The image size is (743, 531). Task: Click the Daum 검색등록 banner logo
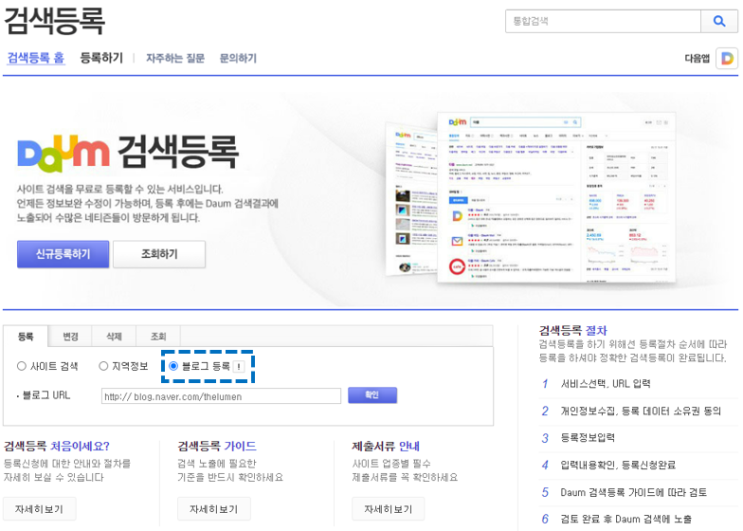128,153
